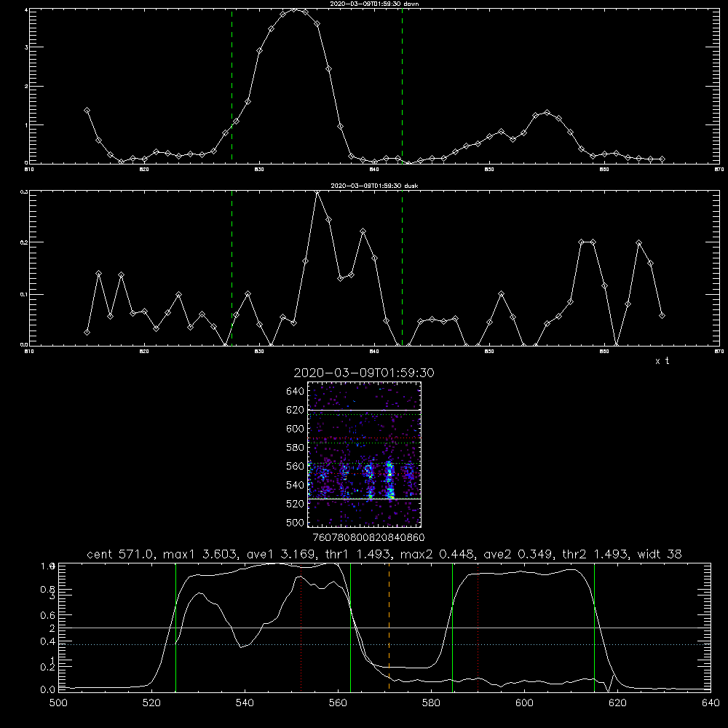Click the red dotted line at 590 in bottom plot
728x728 pixels.
pos(478,627)
